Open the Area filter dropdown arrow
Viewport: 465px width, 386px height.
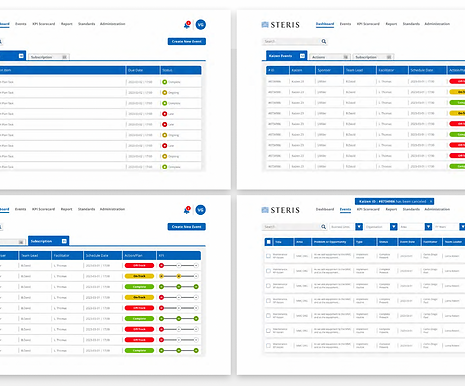[x=428, y=227]
